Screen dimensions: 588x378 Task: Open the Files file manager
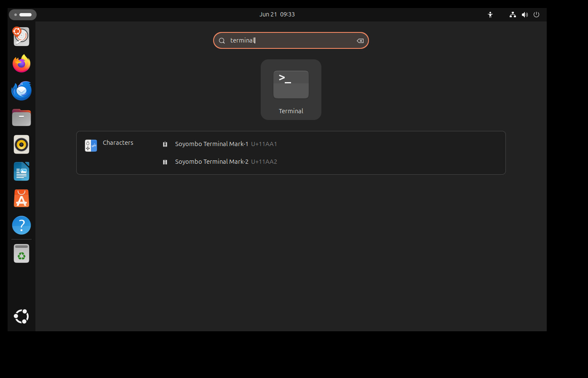pyautogui.click(x=21, y=117)
